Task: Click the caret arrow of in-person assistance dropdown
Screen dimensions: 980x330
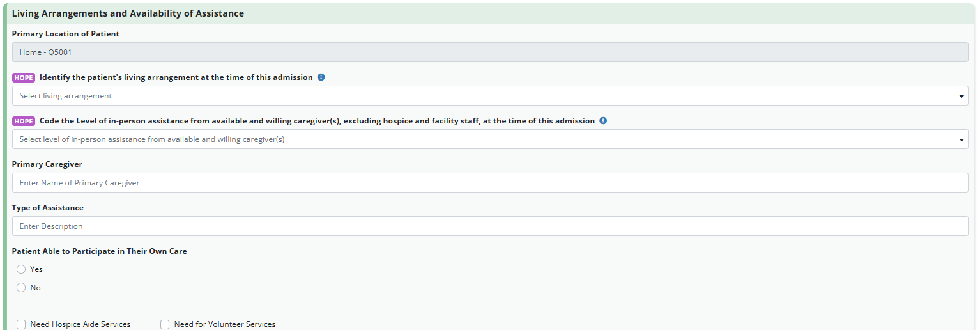Action: (x=961, y=140)
